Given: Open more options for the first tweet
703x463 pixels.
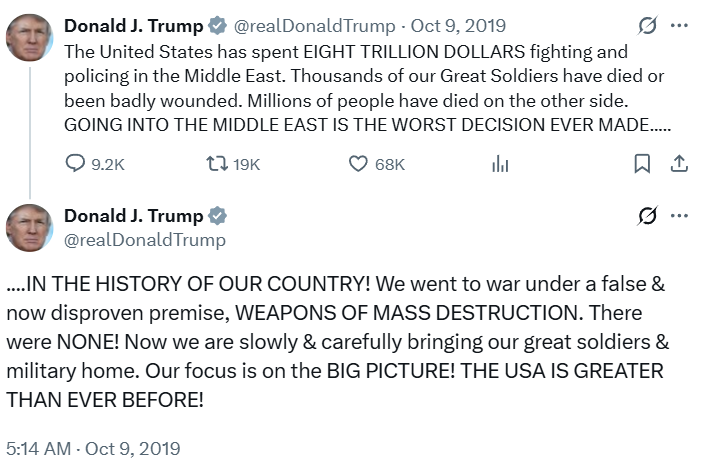Looking at the screenshot, I should pyautogui.click(x=679, y=26).
